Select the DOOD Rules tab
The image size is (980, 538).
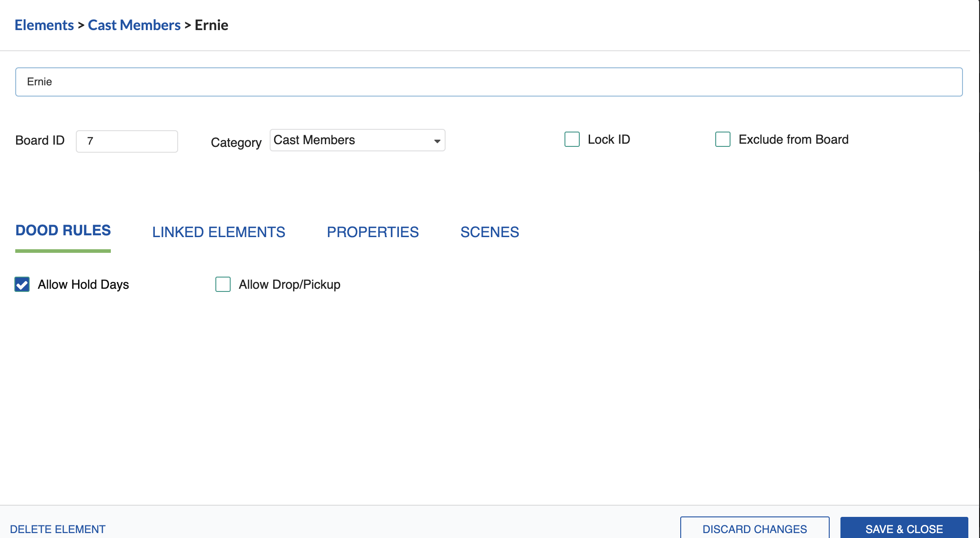[63, 230]
